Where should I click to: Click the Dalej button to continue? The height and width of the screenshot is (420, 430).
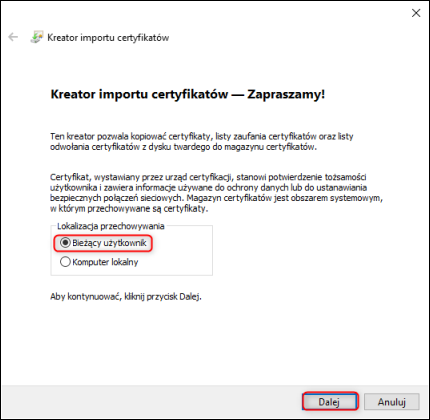(x=330, y=401)
